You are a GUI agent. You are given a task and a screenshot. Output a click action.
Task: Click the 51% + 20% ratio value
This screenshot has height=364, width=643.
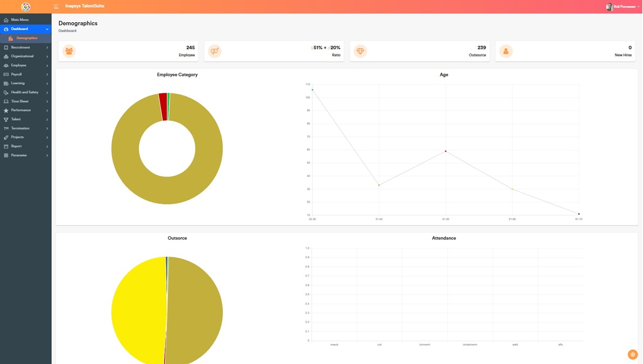pos(326,47)
